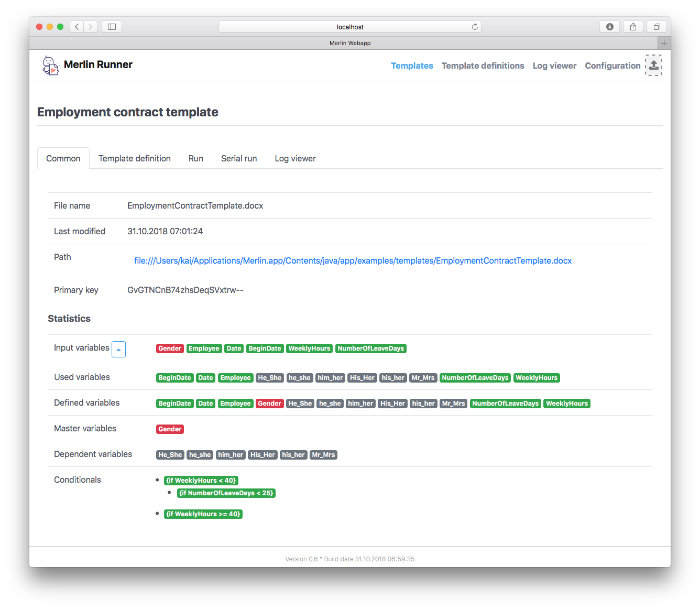Show all tabs with the tab overview icon

656,26
